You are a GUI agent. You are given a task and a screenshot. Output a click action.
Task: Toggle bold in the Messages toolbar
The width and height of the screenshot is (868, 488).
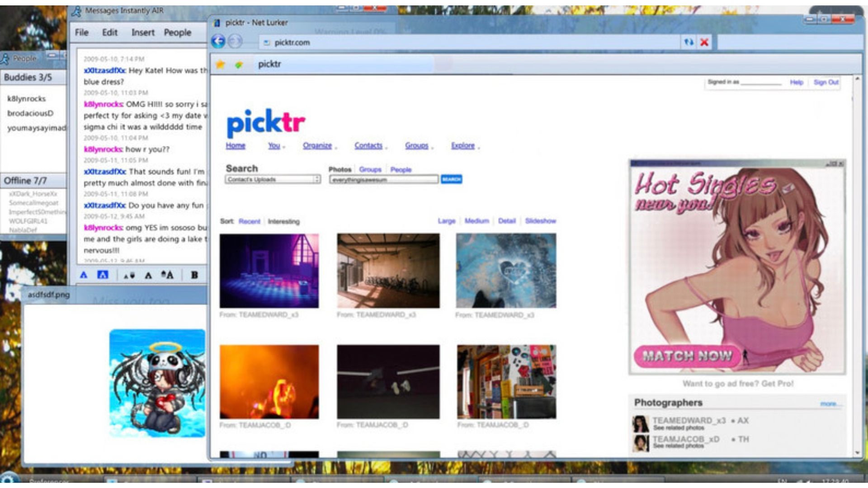point(194,275)
